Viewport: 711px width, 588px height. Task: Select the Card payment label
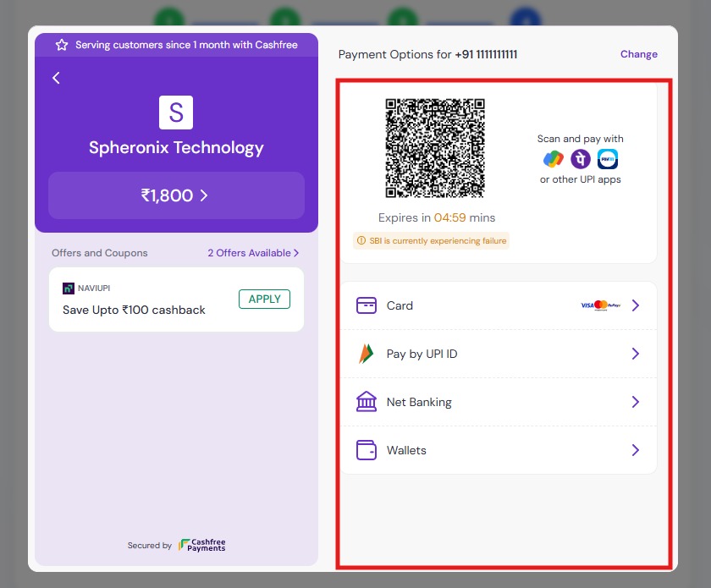tap(400, 305)
